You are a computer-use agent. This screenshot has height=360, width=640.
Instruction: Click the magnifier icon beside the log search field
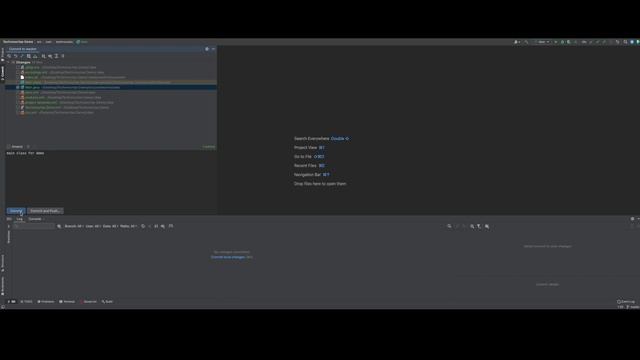tap(59, 226)
